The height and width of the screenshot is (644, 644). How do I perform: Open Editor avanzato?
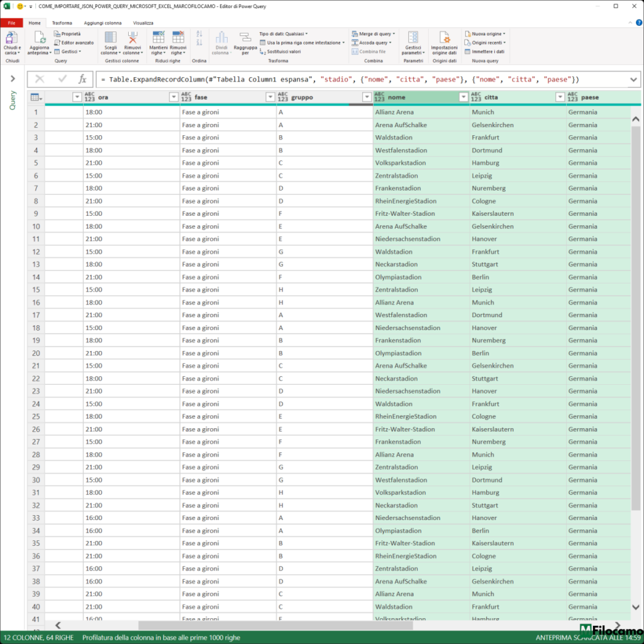[74, 43]
